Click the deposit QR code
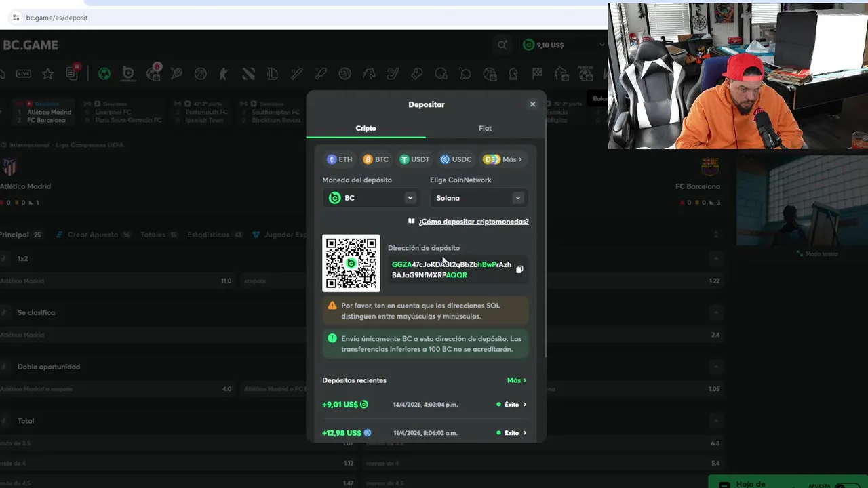Screen dimensions: 868x488 pyautogui.click(x=351, y=263)
